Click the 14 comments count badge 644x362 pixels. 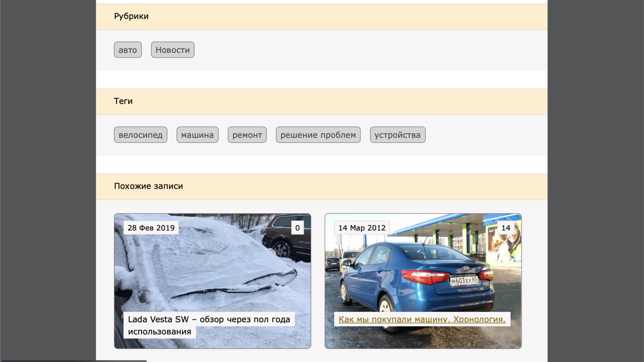[x=506, y=228]
